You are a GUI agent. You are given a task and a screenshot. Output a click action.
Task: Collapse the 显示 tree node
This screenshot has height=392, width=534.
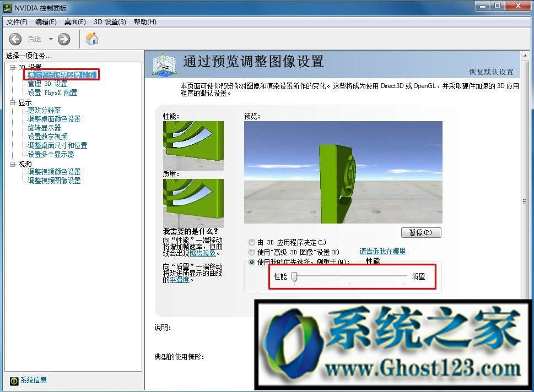point(13,102)
